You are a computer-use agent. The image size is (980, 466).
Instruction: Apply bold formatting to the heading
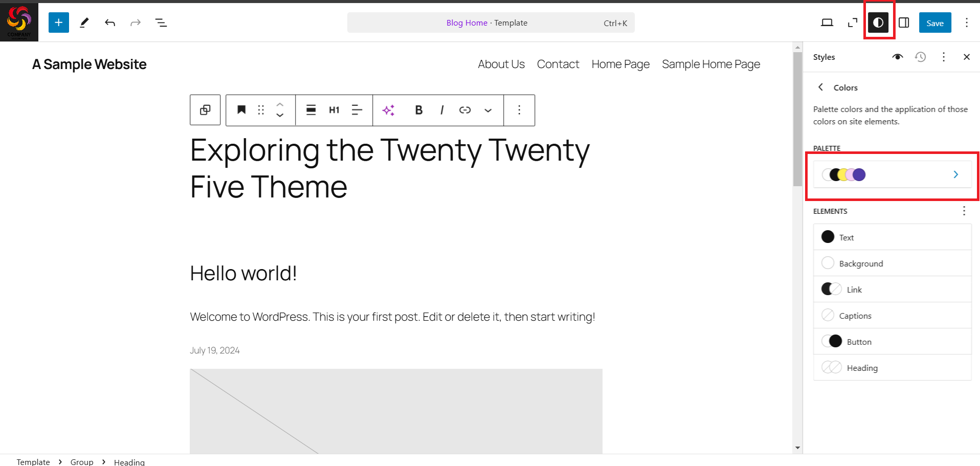418,110
